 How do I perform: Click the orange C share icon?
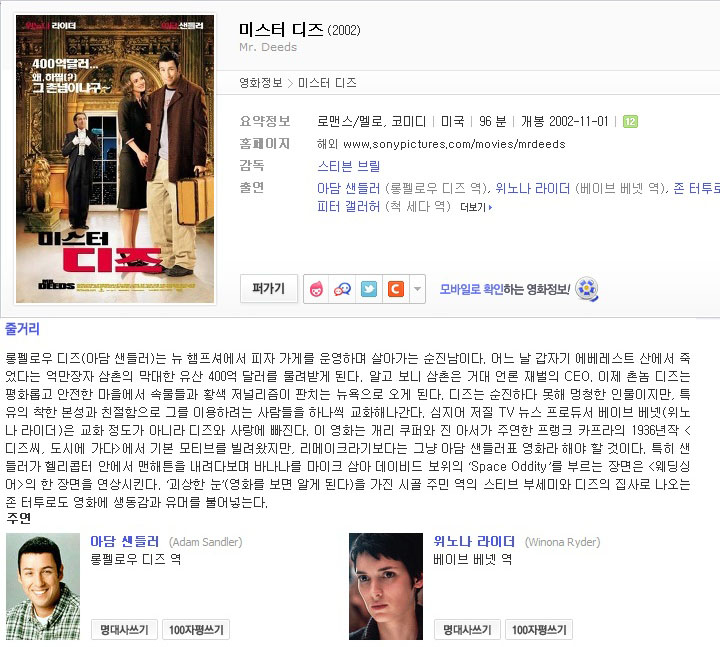pos(396,289)
